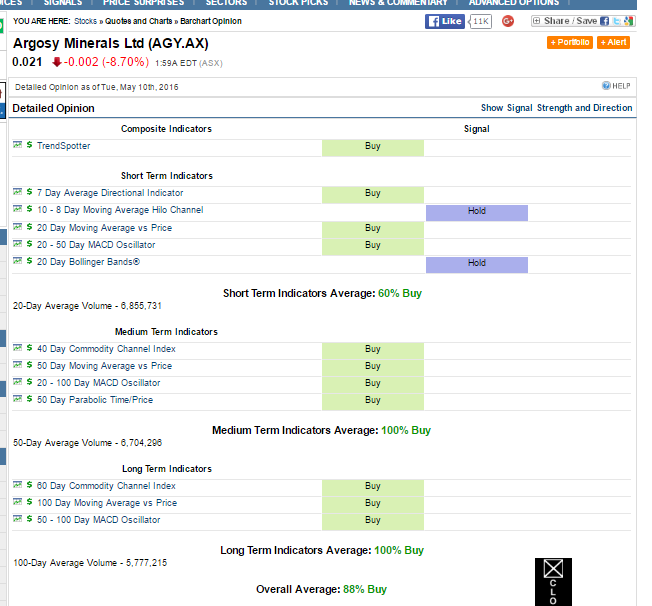
Task: Click the 11K like count bubble
Action: pyautogui.click(x=480, y=21)
